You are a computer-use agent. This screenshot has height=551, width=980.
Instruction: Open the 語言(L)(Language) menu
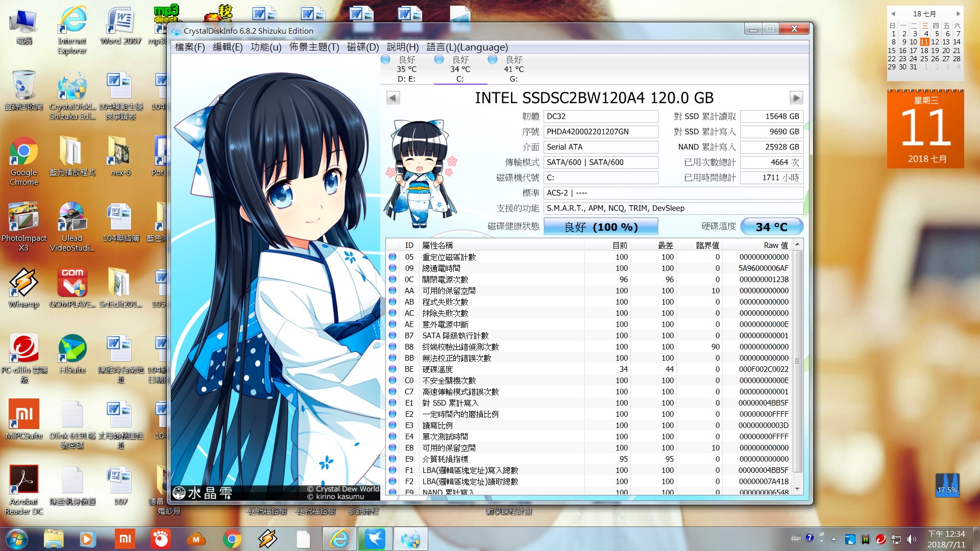click(x=467, y=47)
